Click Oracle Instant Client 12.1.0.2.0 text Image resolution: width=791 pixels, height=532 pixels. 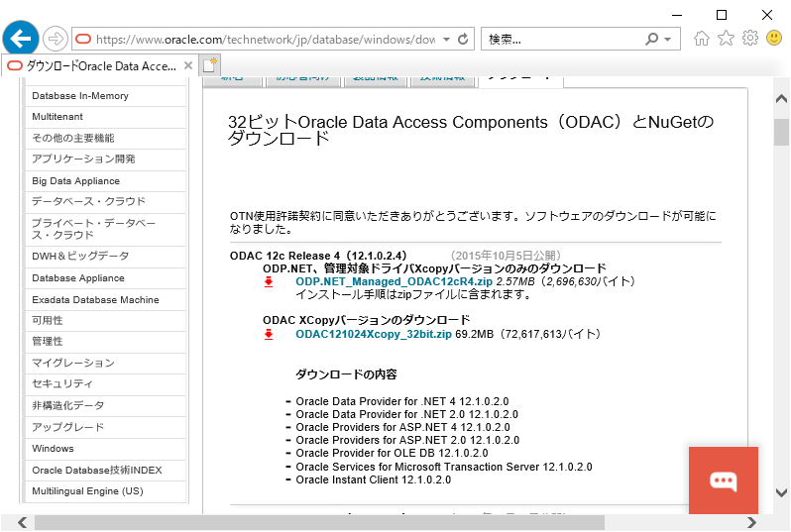[x=374, y=479]
